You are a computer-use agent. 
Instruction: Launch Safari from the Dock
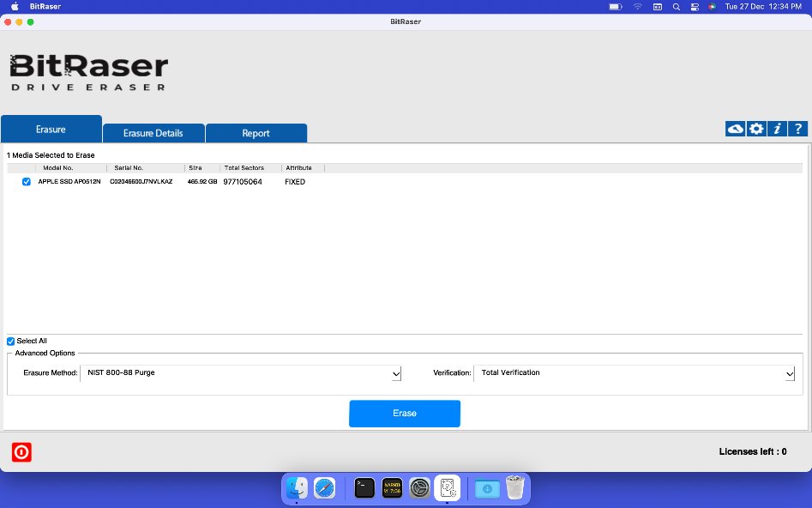[x=325, y=487]
